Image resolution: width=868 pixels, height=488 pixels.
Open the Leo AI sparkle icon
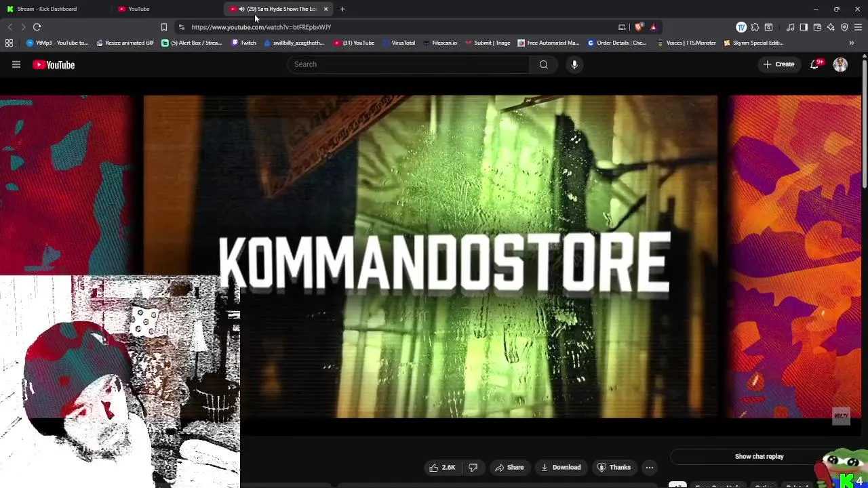[831, 27]
